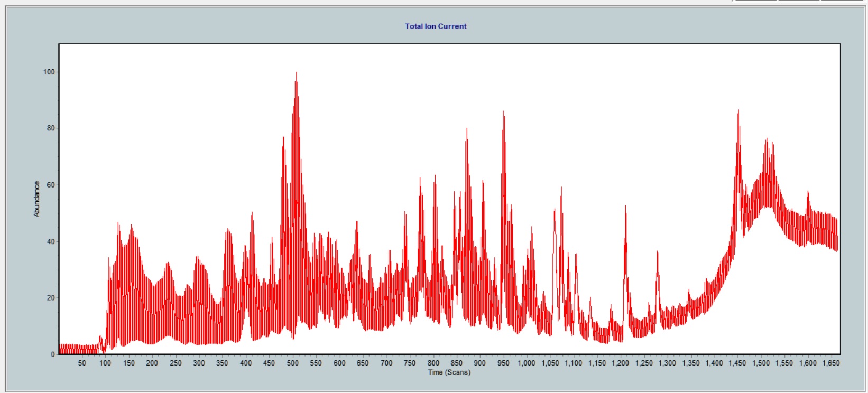Image resolution: width=868 pixels, height=393 pixels.
Task: Click the 100 tick label on Abundance axis
Action: coord(49,72)
